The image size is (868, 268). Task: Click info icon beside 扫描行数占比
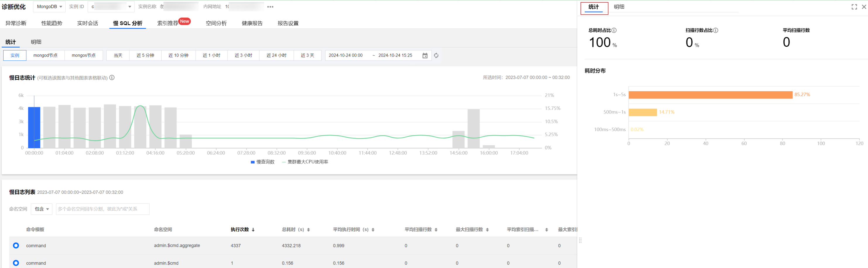[x=715, y=30]
